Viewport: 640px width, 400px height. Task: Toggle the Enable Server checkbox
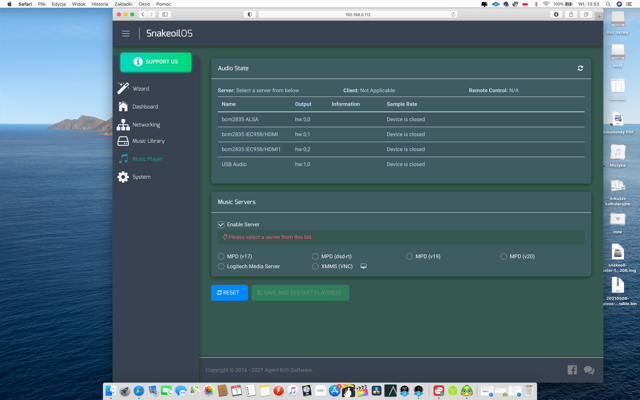pyautogui.click(x=221, y=224)
